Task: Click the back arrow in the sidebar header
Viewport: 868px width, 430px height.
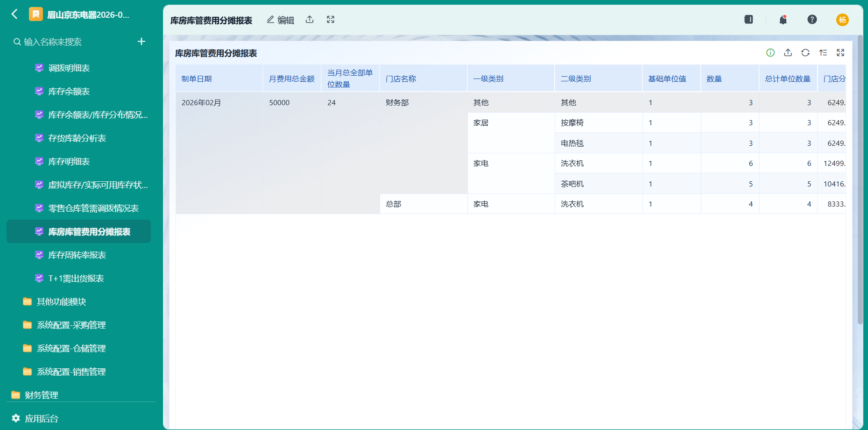Action: [14, 14]
